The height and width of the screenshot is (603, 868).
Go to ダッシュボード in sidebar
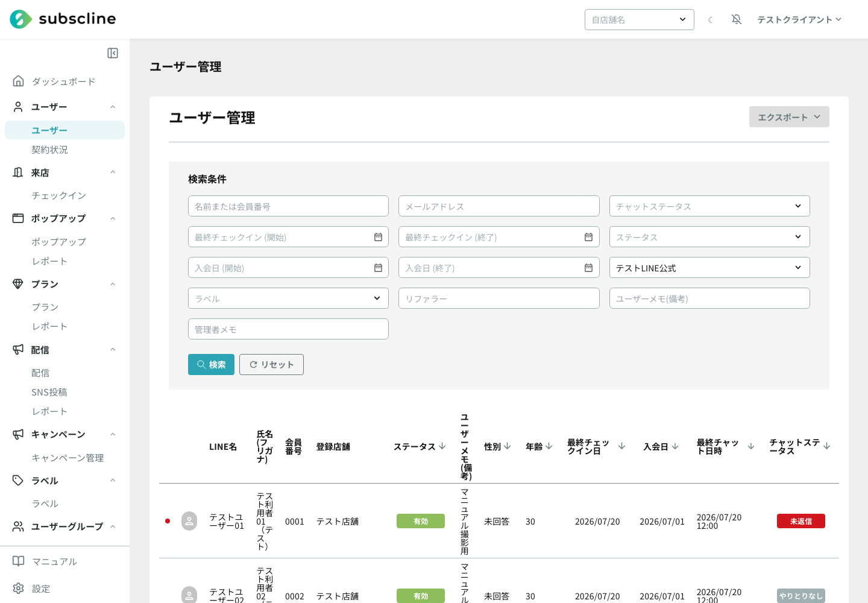pyautogui.click(x=63, y=81)
